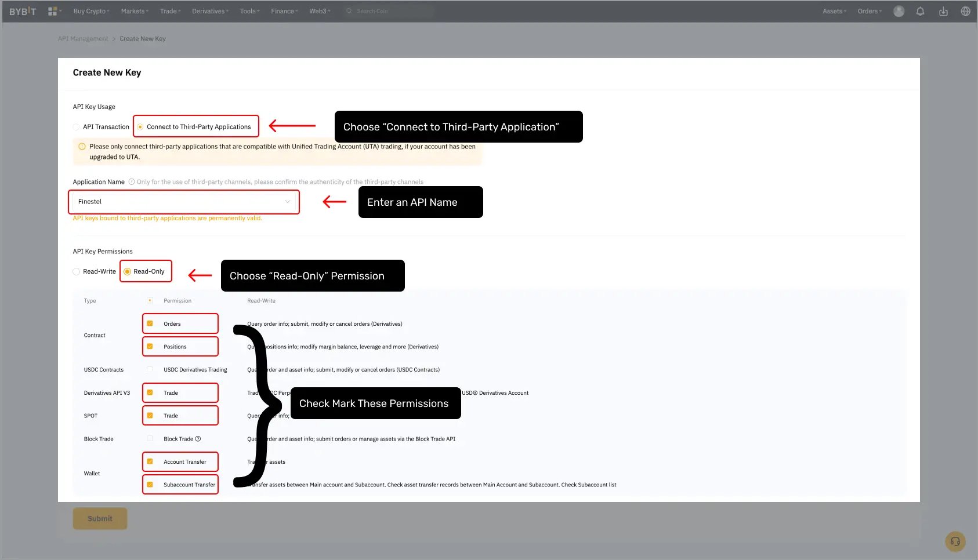Click the download app icon
This screenshot has height=560, width=978.
point(943,11)
